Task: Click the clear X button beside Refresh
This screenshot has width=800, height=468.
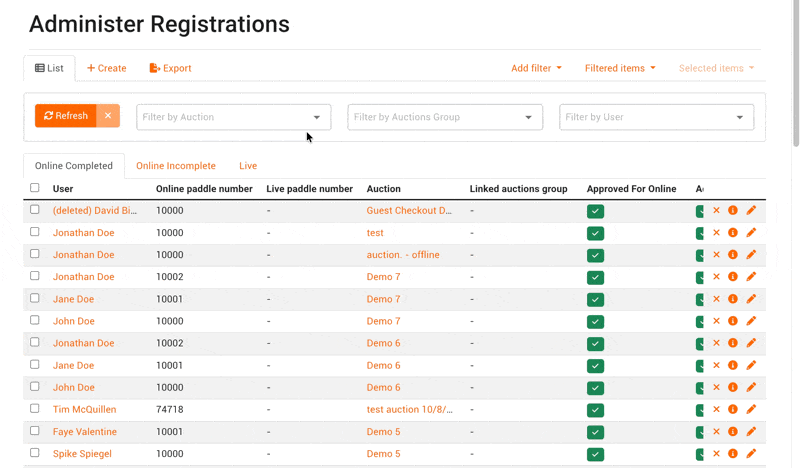Action: (108, 116)
